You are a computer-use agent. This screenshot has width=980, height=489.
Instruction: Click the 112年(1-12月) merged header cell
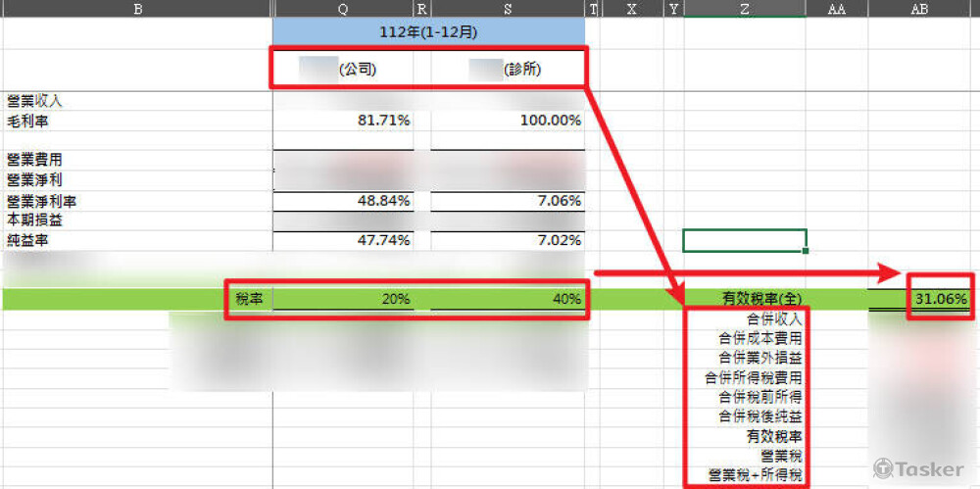tap(429, 31)
